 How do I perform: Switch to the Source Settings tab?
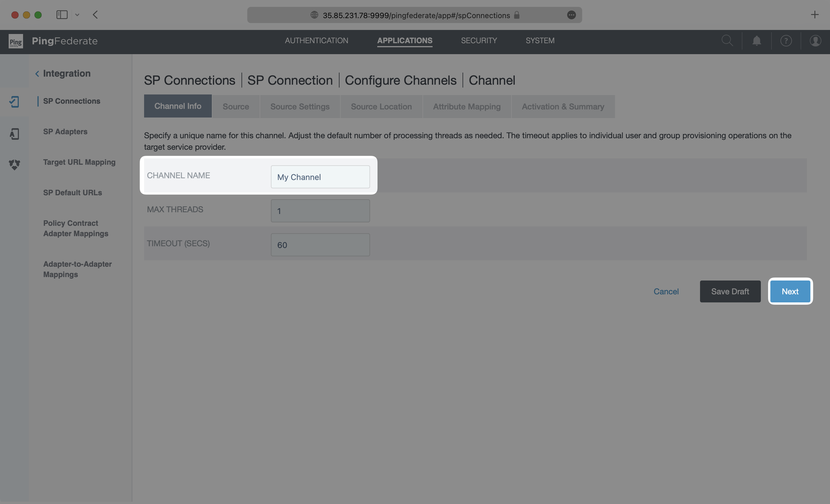point(300,106)
